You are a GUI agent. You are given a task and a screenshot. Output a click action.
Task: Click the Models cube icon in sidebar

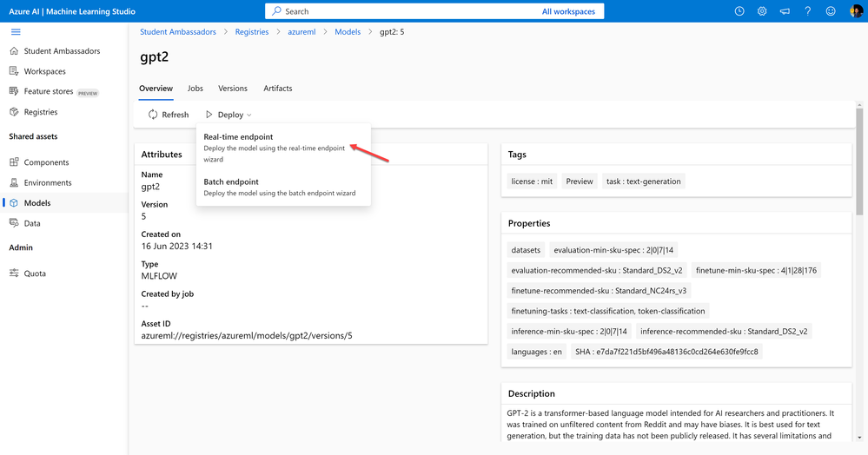14,203
